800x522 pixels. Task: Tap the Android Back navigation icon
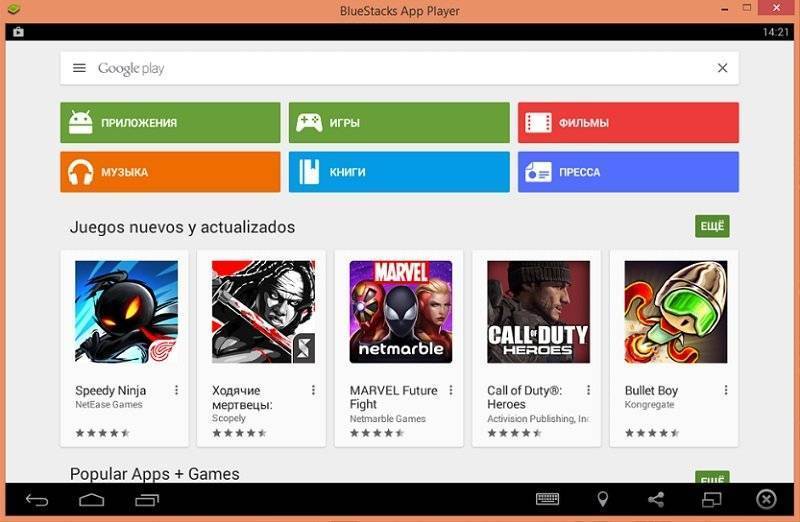tap(37, 500)
